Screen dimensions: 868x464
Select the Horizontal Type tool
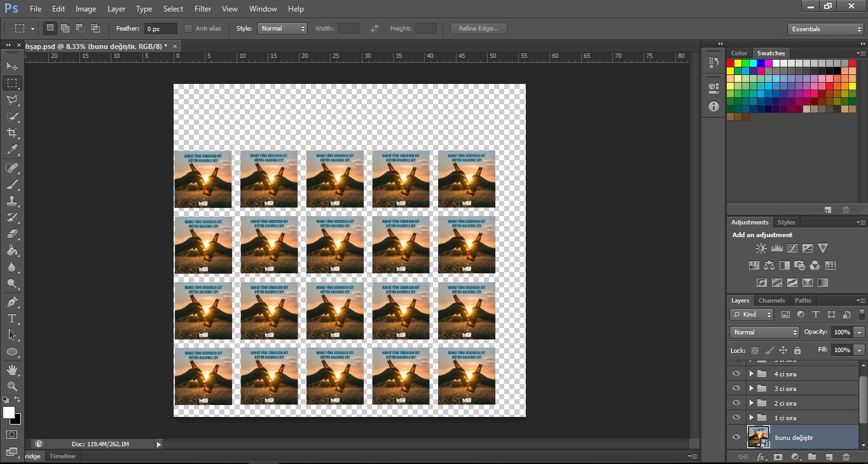point(12,318)
